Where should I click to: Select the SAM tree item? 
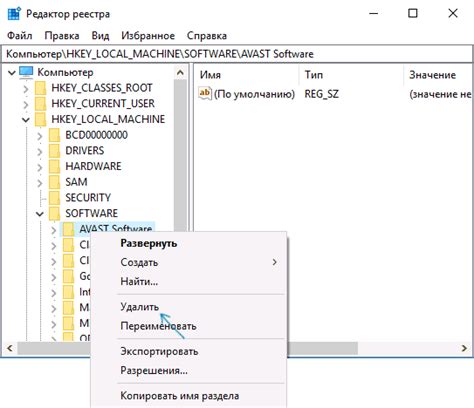pyautogui.click(x=76, y=182)
